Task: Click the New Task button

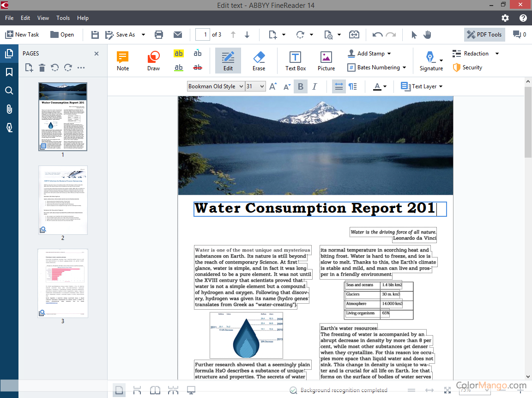Action: pyautogui.click(x=22, y=35)
